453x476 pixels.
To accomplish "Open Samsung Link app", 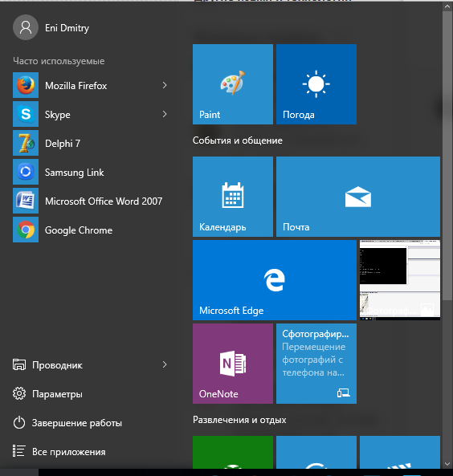I will (90, 172).
